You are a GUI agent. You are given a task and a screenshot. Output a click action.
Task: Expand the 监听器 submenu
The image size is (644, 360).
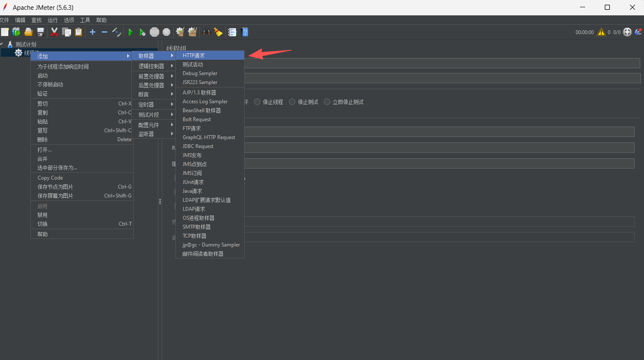click(x=154, y=134)
